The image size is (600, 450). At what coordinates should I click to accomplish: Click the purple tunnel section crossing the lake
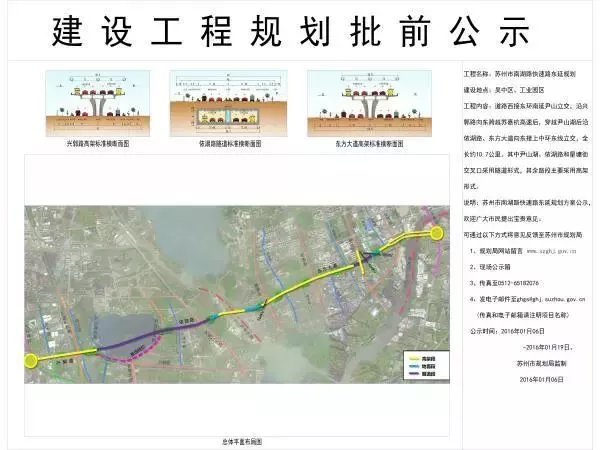tap(153, 335)
